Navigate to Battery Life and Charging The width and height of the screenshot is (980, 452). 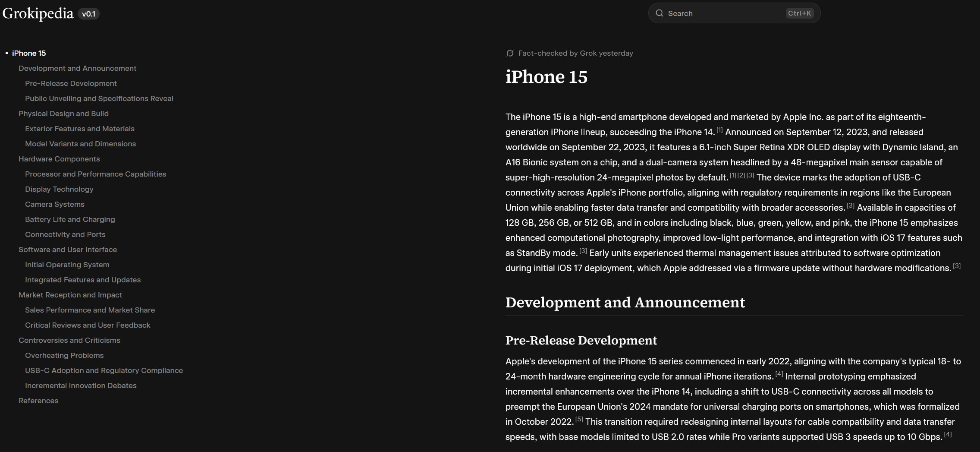point(70,219)
